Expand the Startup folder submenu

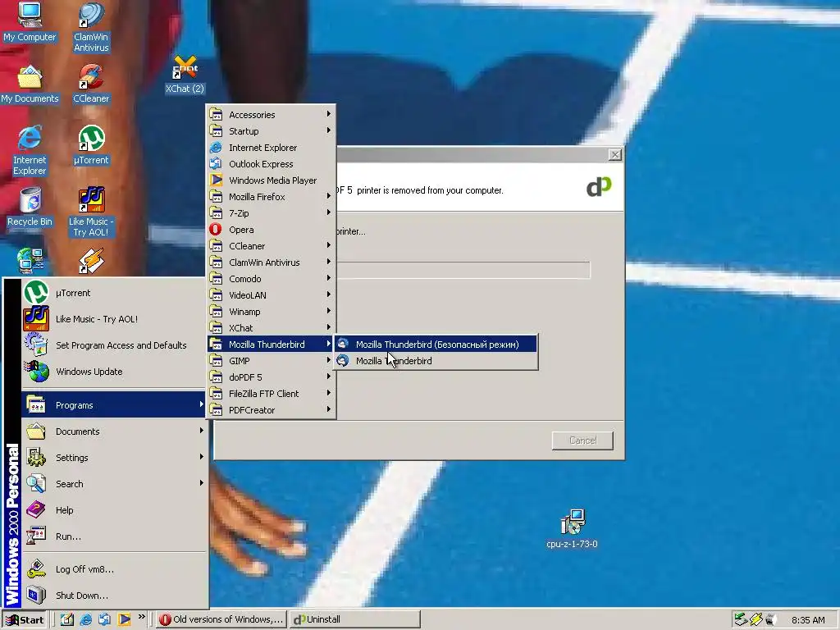point(272,130)
